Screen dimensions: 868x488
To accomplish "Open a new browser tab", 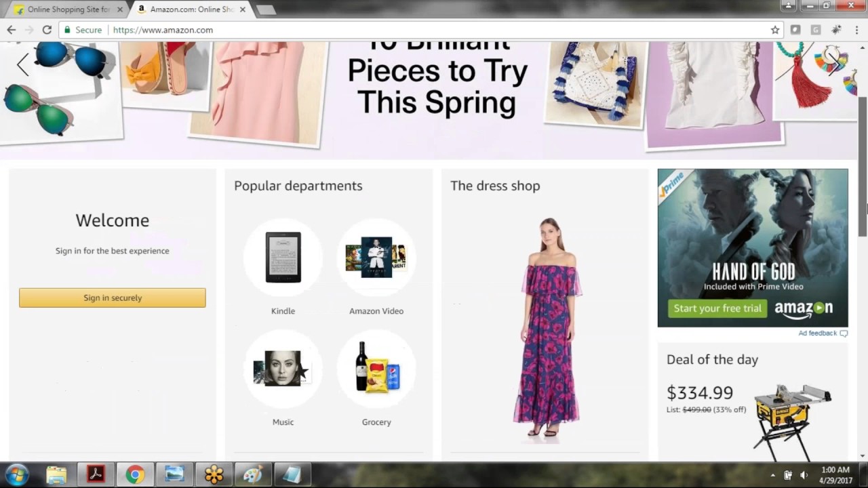I will coord(265,9).
